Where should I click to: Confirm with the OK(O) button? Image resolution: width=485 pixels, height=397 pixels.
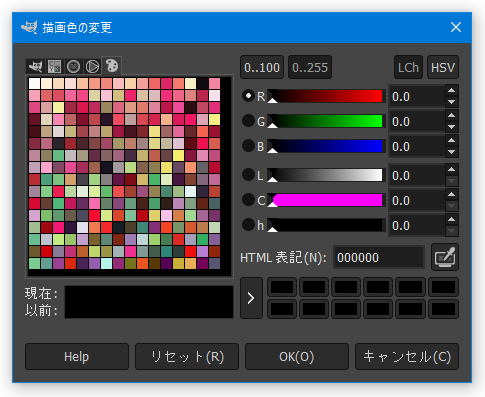(297, 357)
